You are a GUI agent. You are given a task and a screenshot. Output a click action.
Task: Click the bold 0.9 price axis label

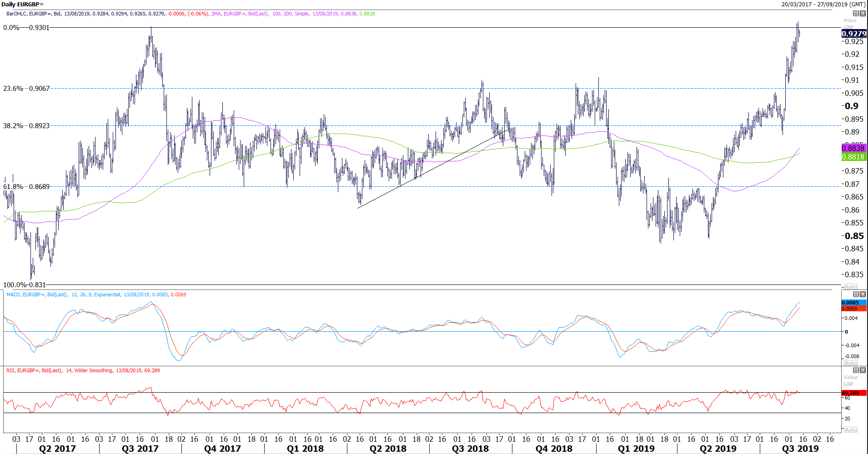[851, 106]
